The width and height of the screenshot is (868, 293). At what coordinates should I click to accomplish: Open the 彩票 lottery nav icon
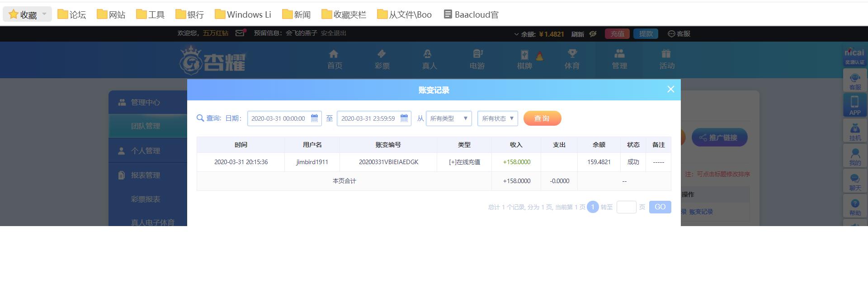[382, 55]
